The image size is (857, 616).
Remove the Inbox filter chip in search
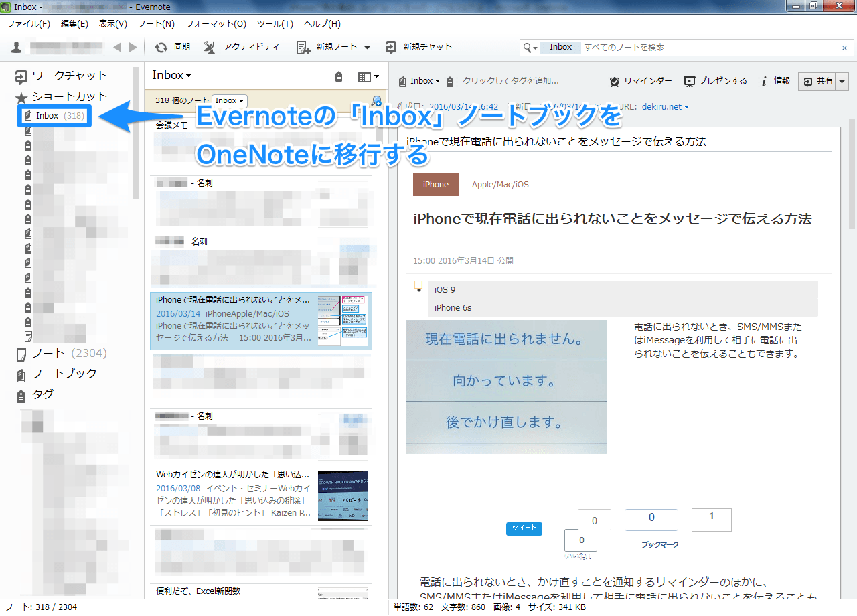(x=560, y=47)
